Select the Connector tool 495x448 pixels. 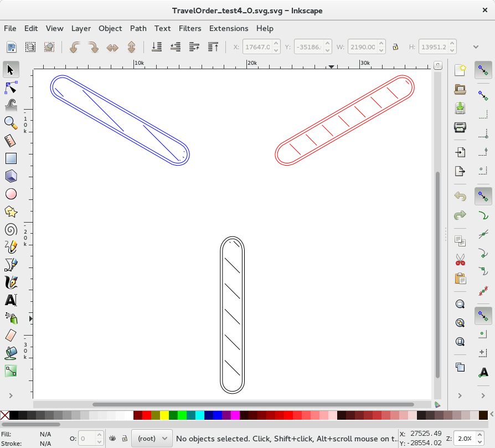(x=11, y=371)
